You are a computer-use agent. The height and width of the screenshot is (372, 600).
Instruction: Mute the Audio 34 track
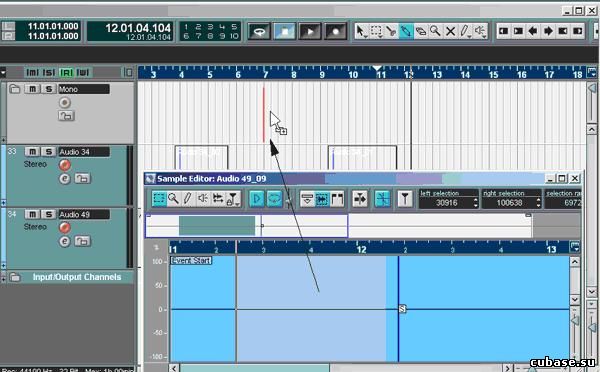pos(33,152)
